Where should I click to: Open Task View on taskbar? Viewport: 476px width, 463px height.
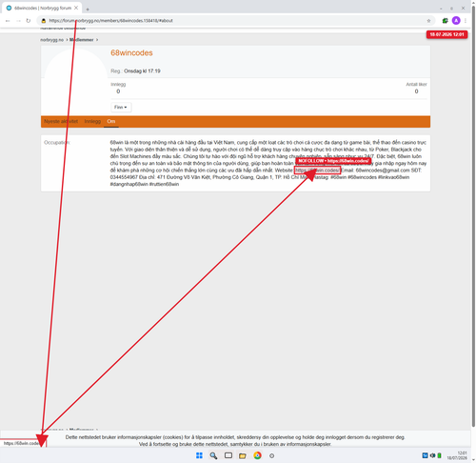point(228,455)
